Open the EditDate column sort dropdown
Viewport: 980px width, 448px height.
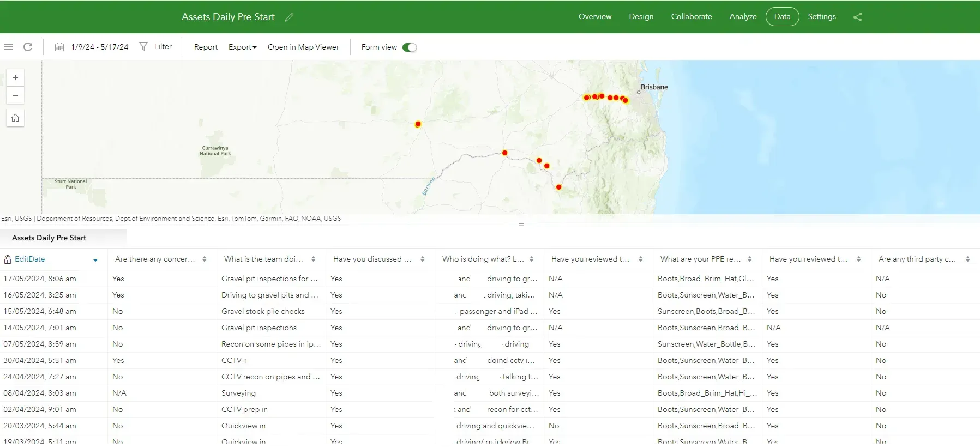95,260
